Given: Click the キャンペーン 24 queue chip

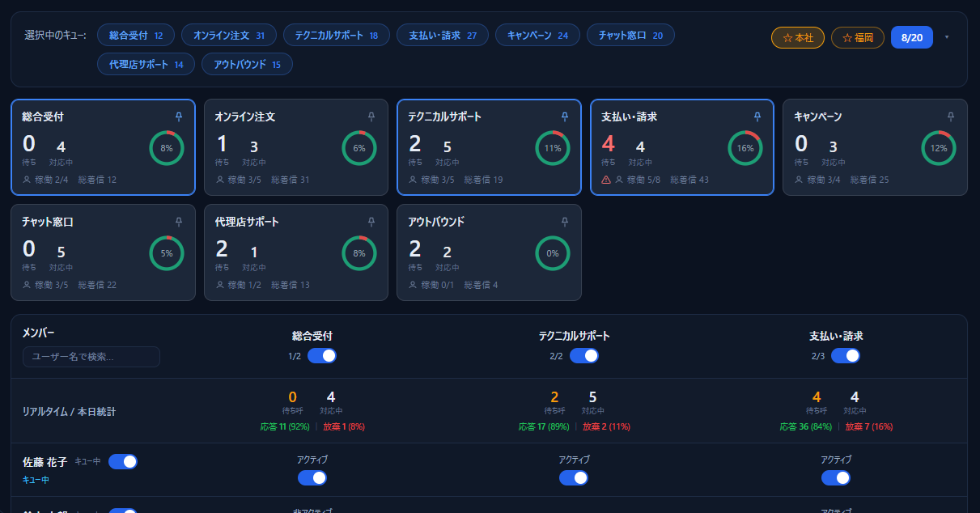Looking at the screenshot, I should coord(538,35).
